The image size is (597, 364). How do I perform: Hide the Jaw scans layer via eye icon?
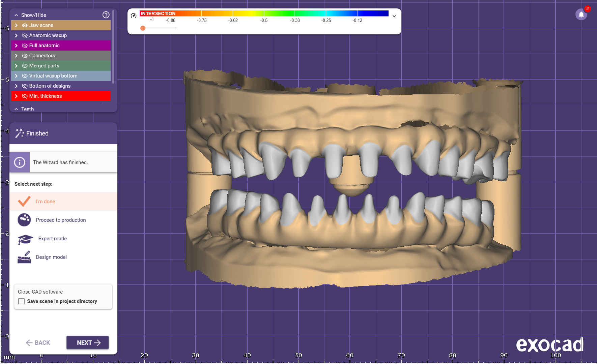click(x=25, y=25)
